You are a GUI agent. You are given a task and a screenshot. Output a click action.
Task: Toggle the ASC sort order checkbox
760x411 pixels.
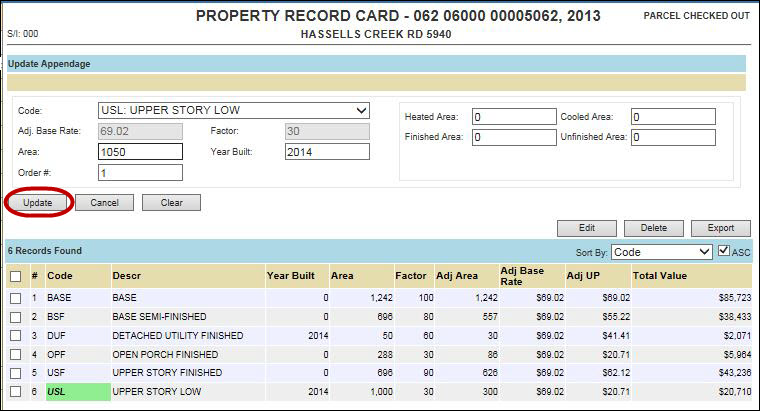[x=725, y=252]
